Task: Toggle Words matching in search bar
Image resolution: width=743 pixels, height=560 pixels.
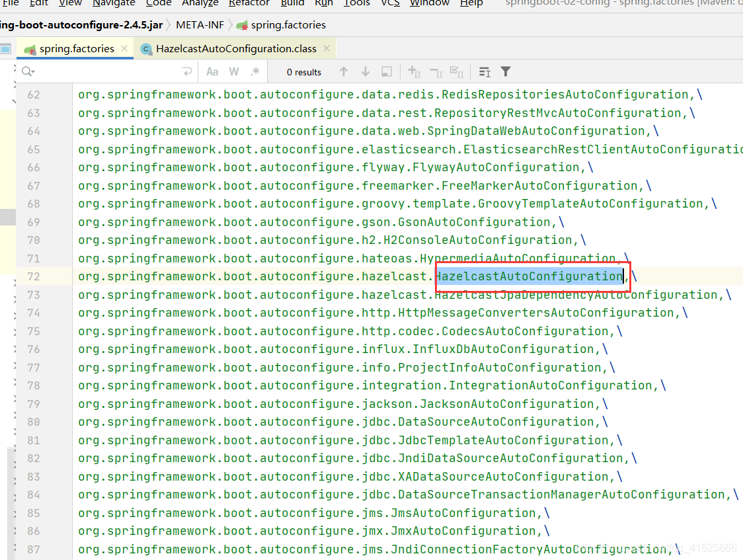Action: click(x=233, y=71)
